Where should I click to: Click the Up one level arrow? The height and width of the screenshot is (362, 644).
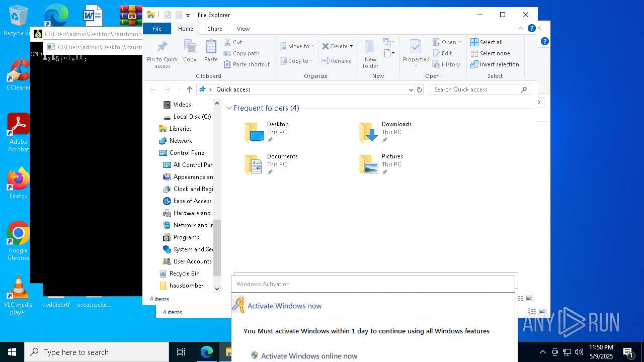coord(189,89)
